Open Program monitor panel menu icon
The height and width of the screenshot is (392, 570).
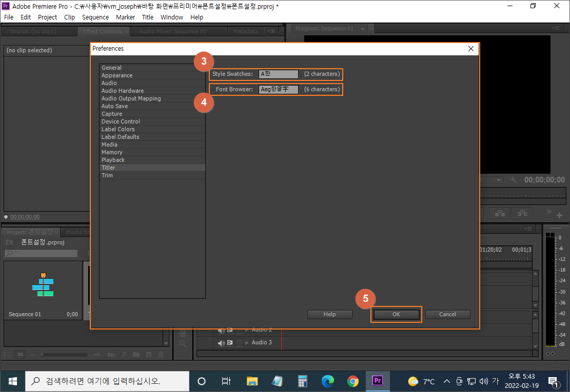pos(556,28)
